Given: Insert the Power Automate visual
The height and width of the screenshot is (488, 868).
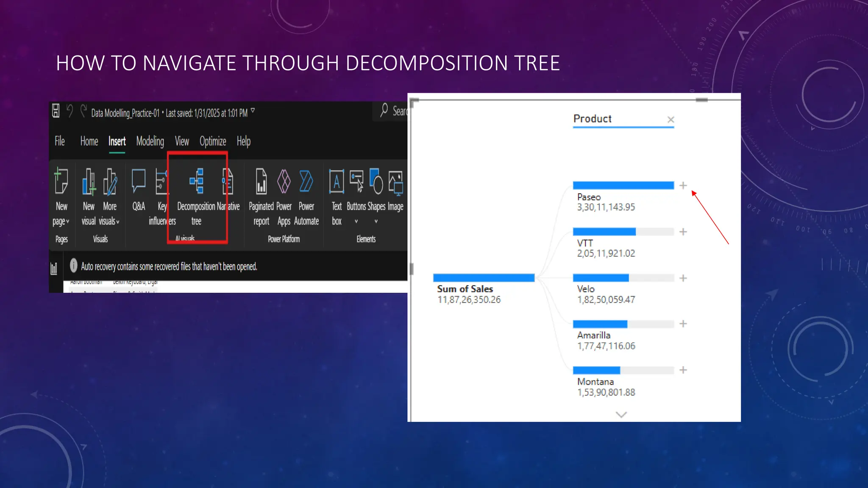Looking at the screenshot, I should (306, 197).
